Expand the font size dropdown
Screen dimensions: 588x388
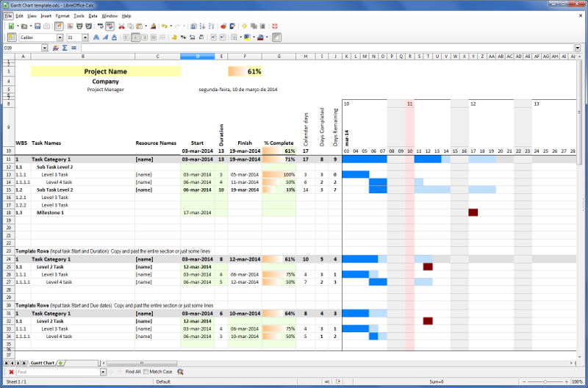click(x=85, y=37)
